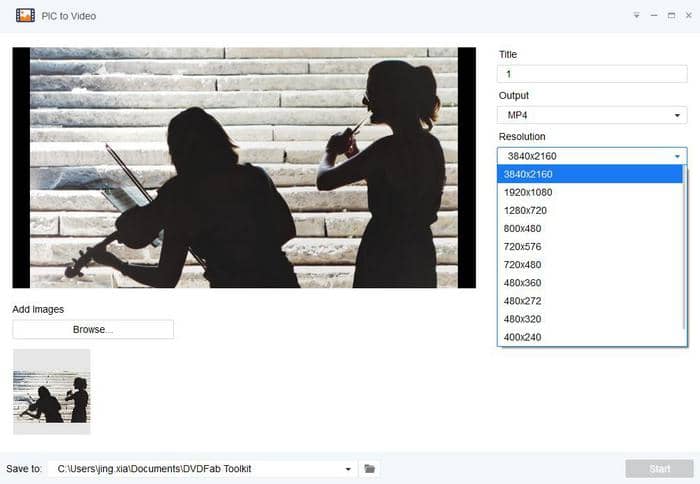700x484 pixels.
Task: Select the 400x240 resolution
Action: click(x=590, y=337)
